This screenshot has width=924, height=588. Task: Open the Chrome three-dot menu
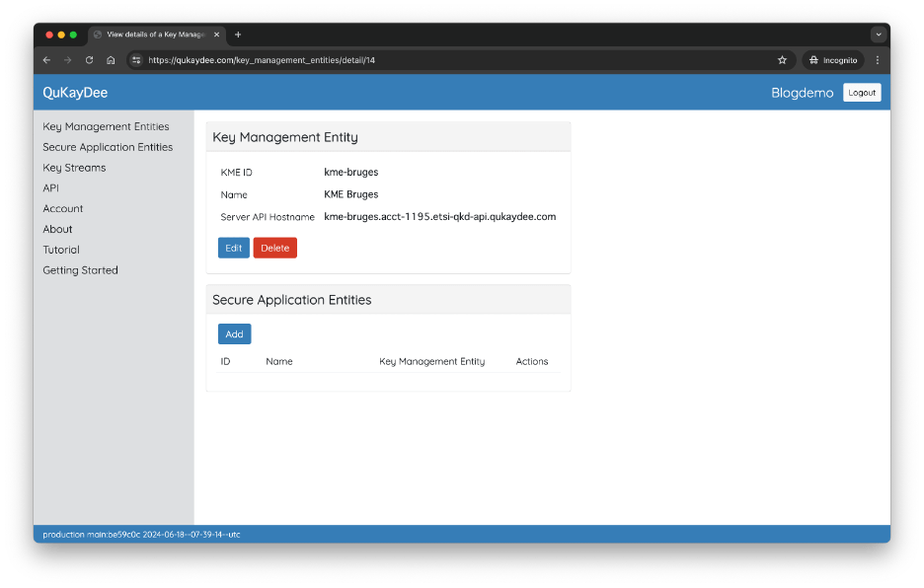pyautogui.click(x=878, y=60)
